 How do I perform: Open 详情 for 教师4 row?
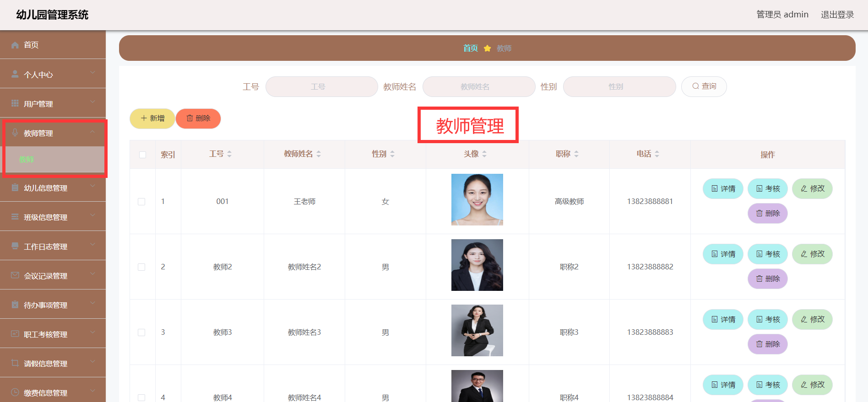tap(723, 385)
